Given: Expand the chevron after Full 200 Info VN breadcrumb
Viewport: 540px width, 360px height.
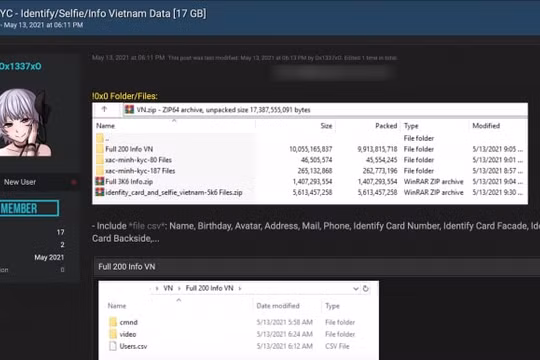Looking at the screenshot, I should (x=240, y=288).
